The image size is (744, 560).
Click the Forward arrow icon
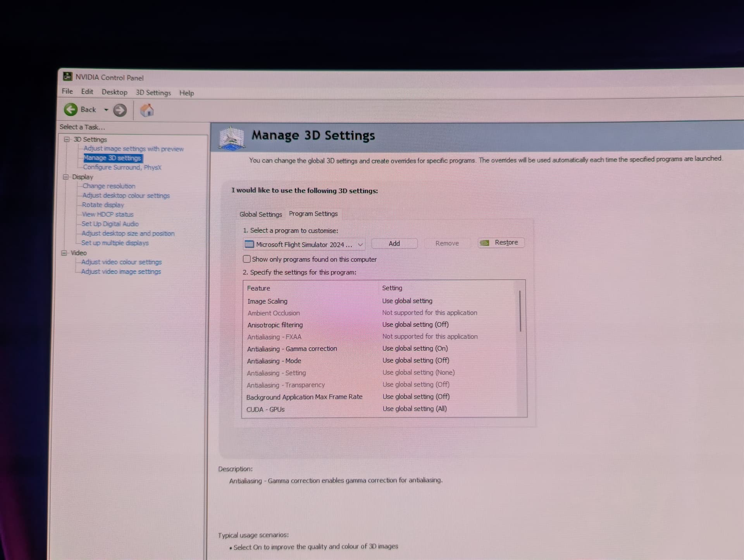tap(120, 110)
